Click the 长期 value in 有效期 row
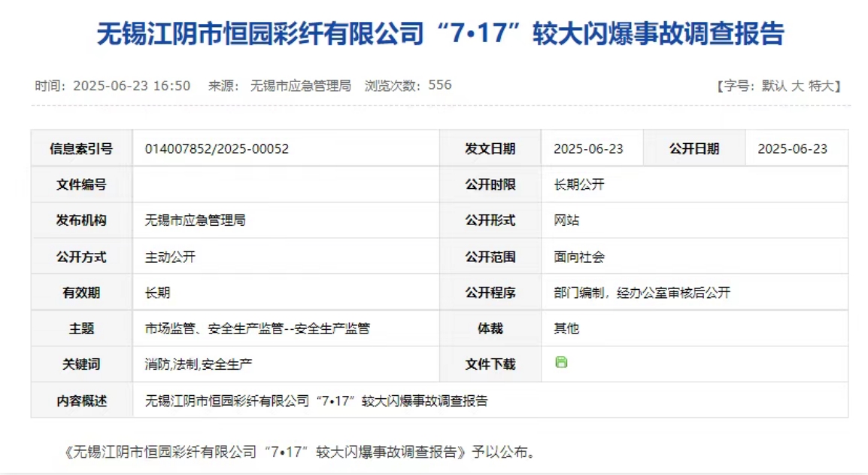The height and width of the screenshot is (475, 868). pyautogui.click(x=157, y=293)
